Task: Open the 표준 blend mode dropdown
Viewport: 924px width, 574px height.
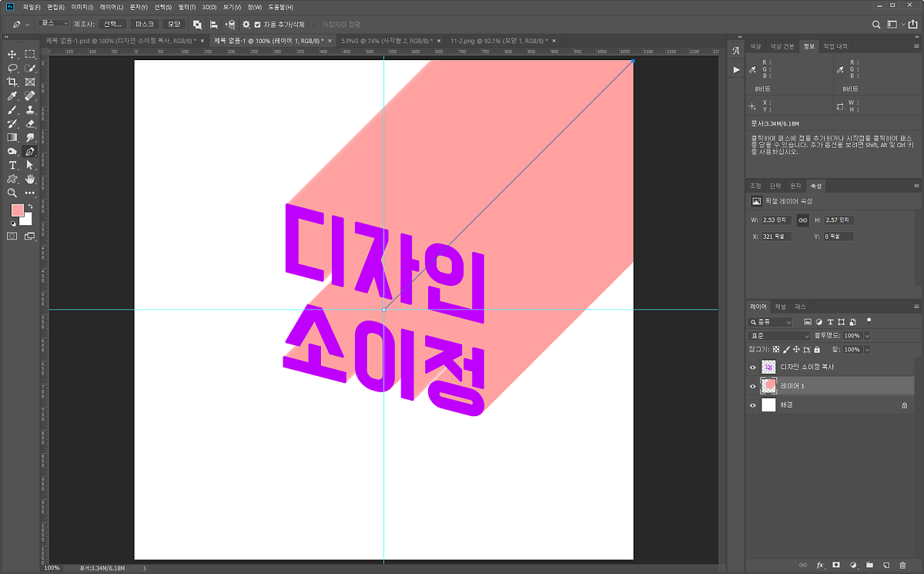Action: coord(779,336)
